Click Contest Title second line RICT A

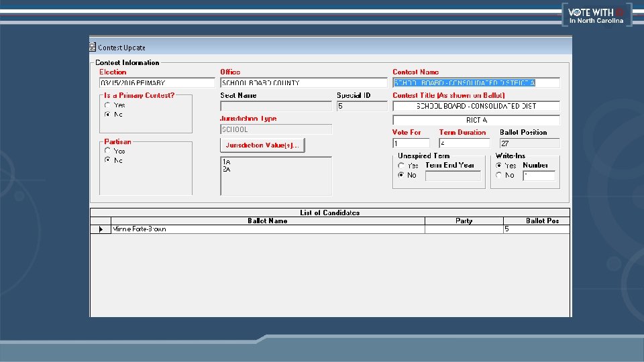tap(476, 120)
